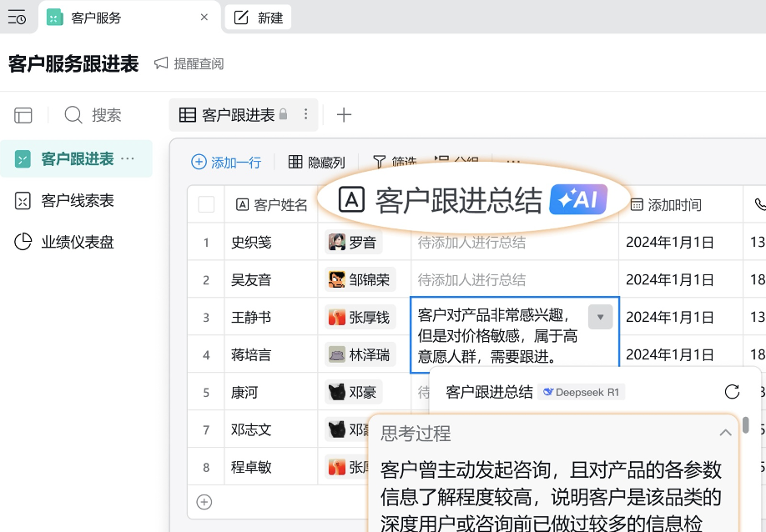
Task: Click the 提醒查阅 megaphone icon
Action: pyautogui.click(x=161, y=63)
